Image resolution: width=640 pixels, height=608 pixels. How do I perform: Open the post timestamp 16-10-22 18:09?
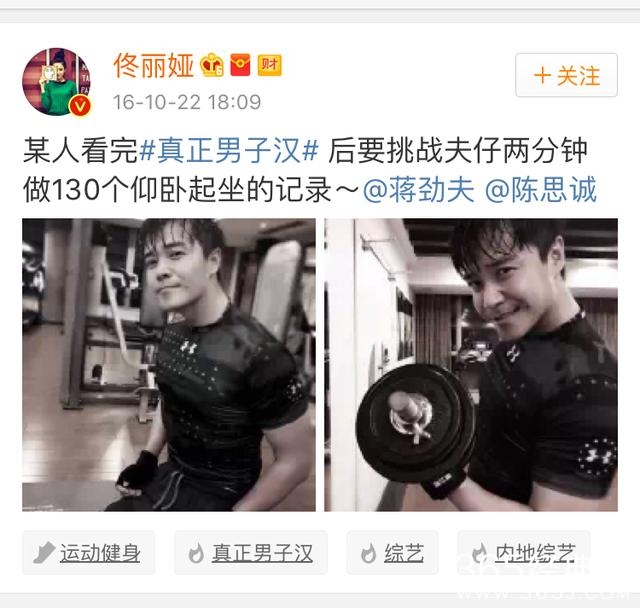187,102
